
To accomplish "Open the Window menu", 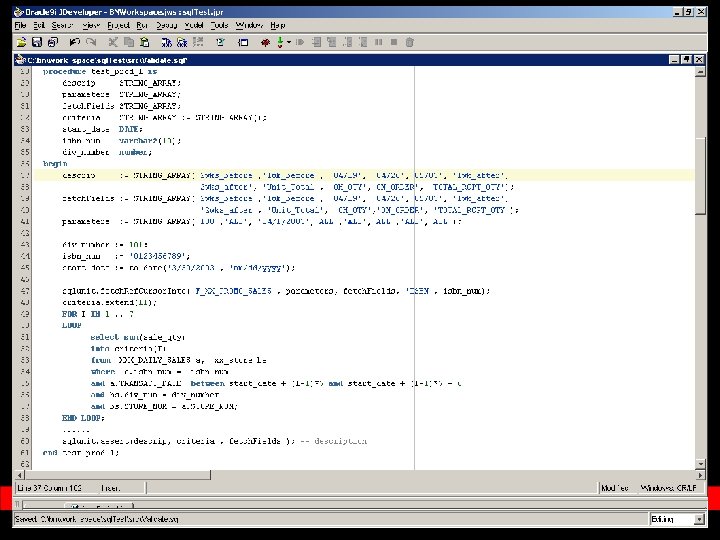I will coord(249,25).
